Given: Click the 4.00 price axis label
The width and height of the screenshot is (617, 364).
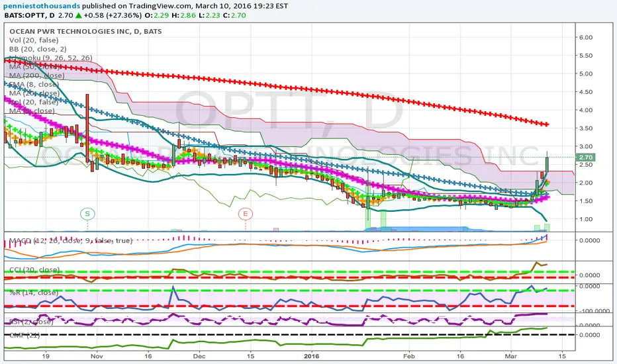Looking at the screenshot, I should pyautogui.click(x=585, y=110).
